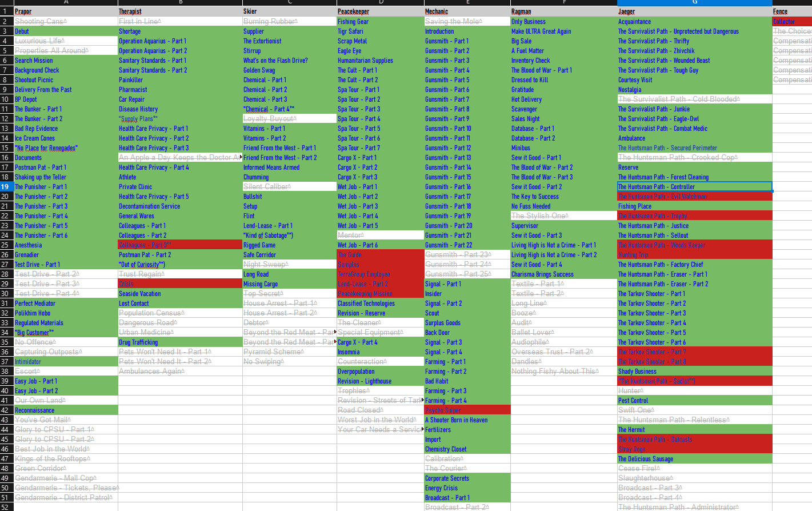Click the Supplier cell under Skier
The height and width of the screenshot is (511, 812).
[x=290, y=31]
